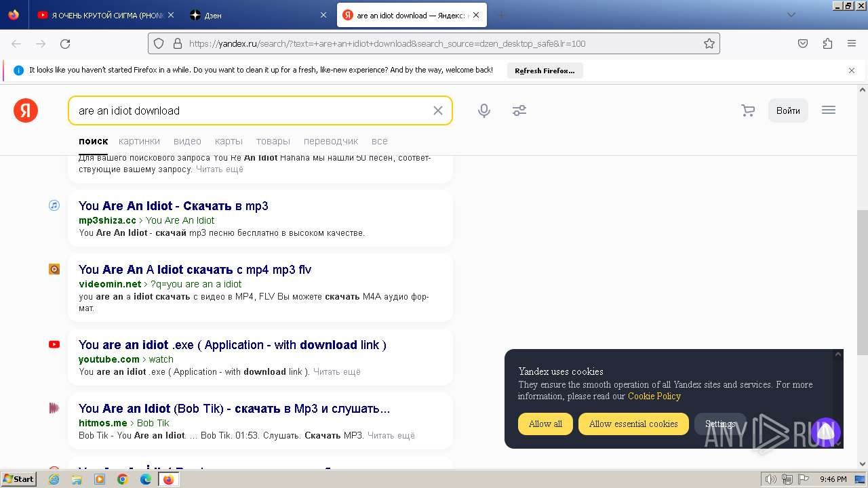
Task: Bookmark this page with star icon
Action: (x=709, y=43)
